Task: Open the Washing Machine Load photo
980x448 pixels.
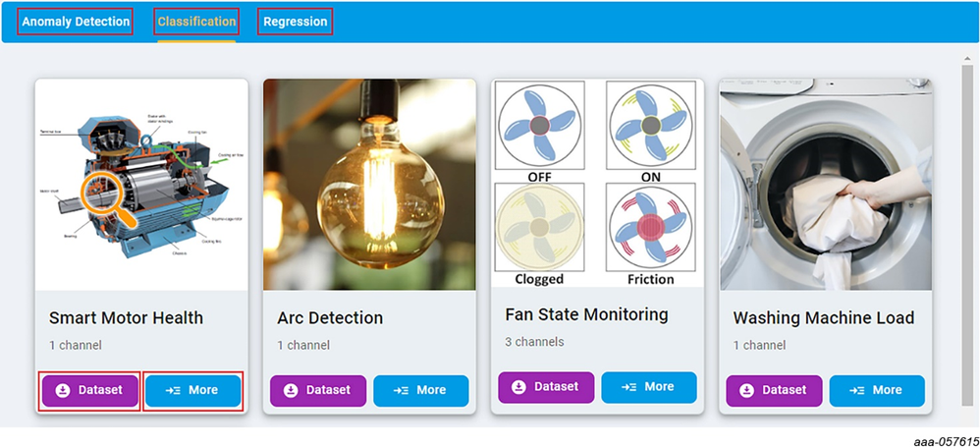Action: pyautogui.click(x=825, y=184)
